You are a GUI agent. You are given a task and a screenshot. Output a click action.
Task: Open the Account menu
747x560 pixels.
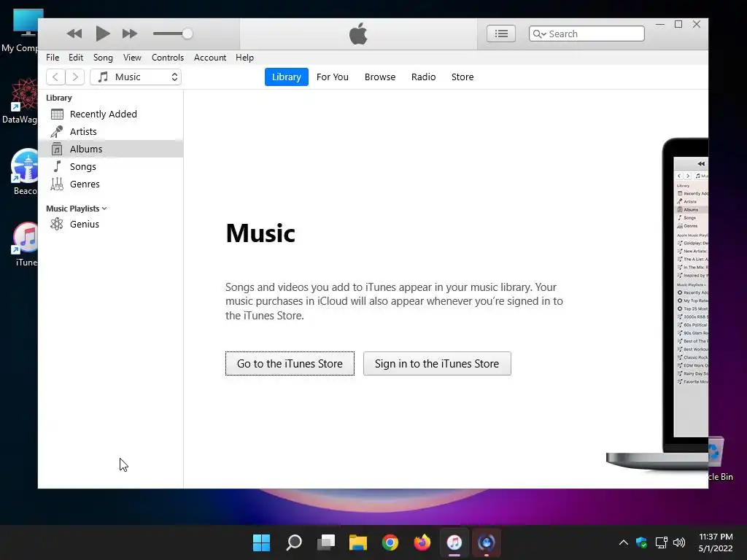coord(209,57)
